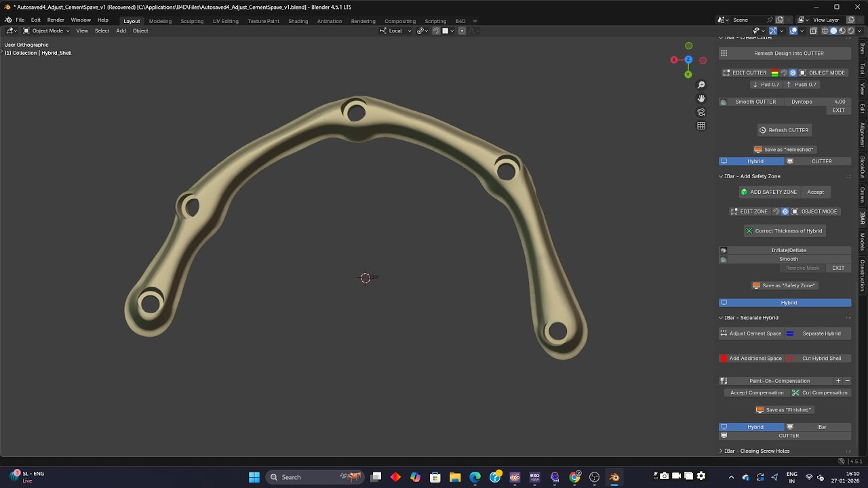Switch orthographic/perspective with the grid icon

coord(701,125)
